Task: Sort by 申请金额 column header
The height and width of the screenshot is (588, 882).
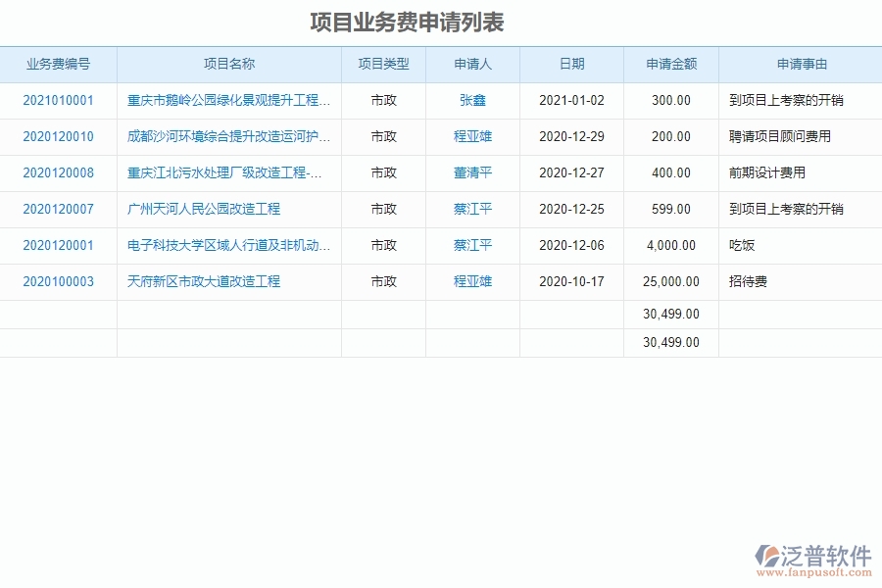Action: tap(671, 64)
